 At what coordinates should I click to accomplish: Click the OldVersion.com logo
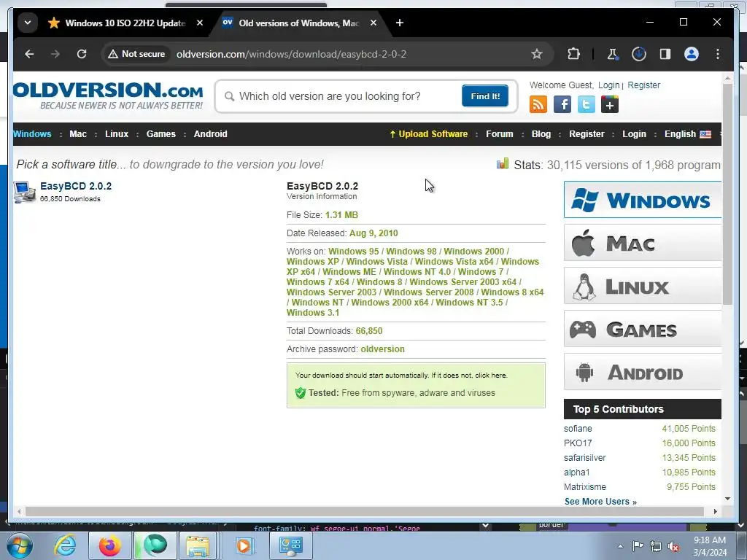point(108,96)
